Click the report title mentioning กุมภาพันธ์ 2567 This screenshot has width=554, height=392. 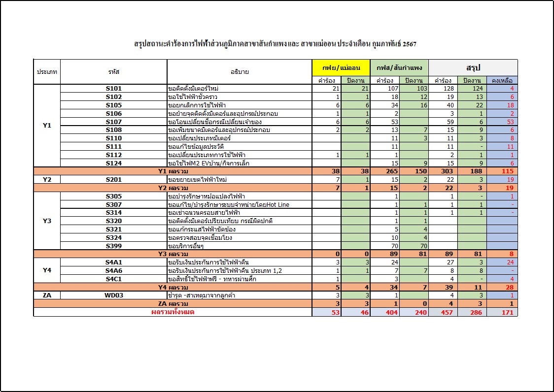pos(275,44)
